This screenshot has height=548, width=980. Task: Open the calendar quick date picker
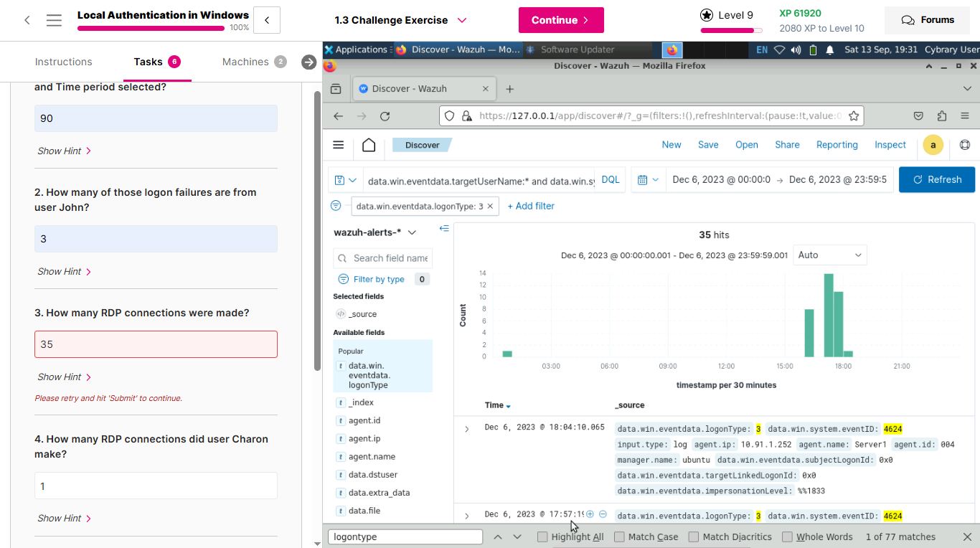point(648,180)
